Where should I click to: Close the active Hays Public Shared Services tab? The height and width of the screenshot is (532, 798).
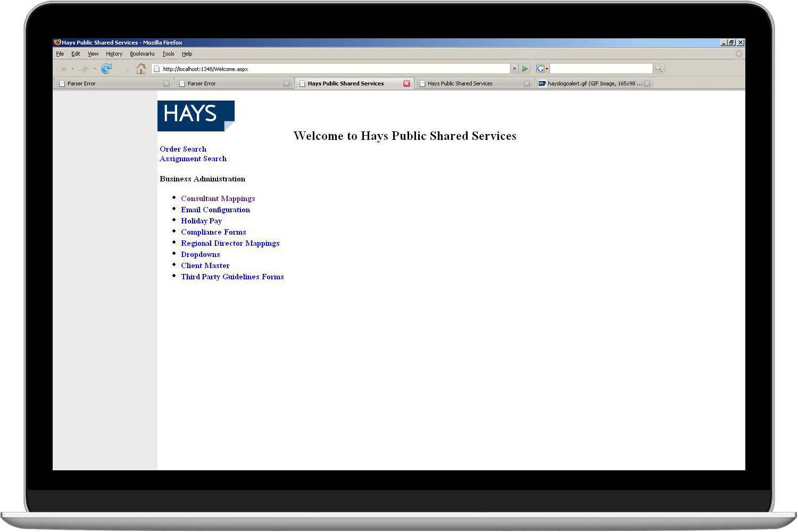[x=407, y=84]
